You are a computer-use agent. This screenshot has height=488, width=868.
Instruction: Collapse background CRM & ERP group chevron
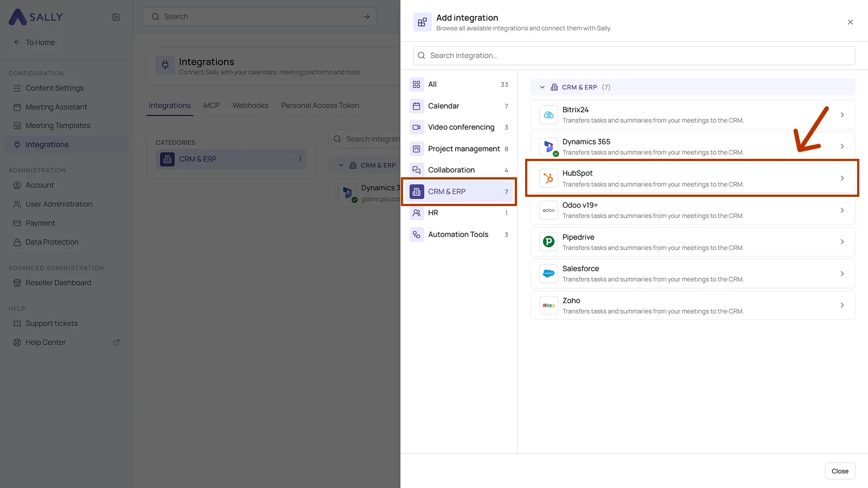[341, 165]
